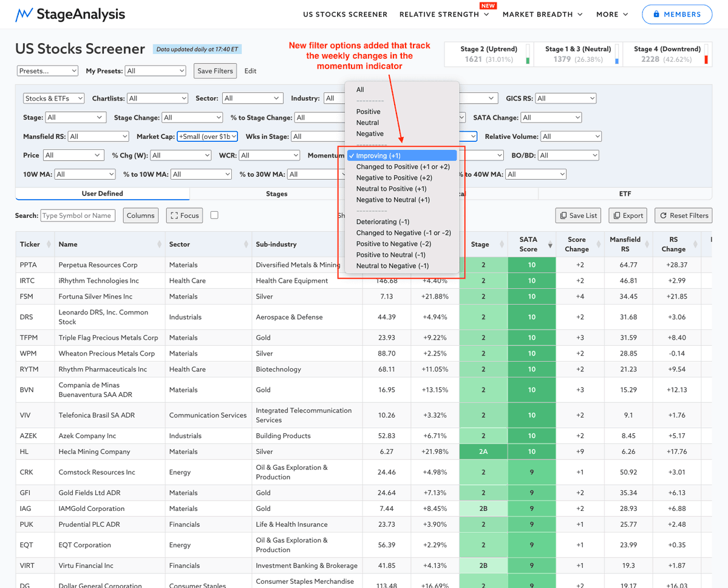
Task: Open the BO/BD dropdown
Action: tap(568, 155)
